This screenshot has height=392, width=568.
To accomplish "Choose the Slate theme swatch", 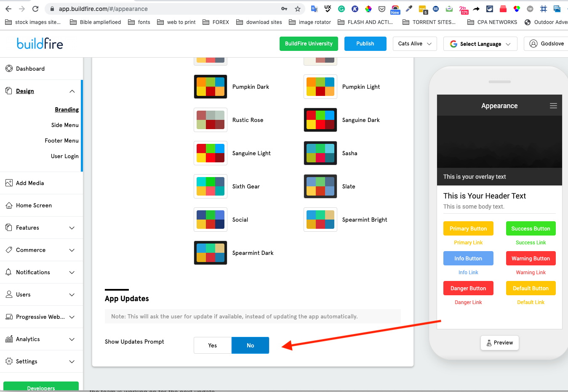I will 320,186.
